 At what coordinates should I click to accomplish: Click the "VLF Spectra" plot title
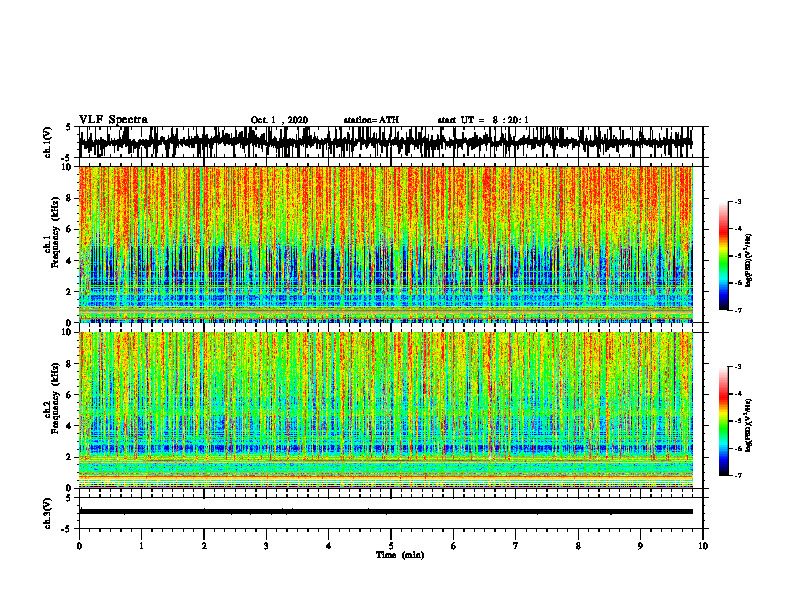pyautogui.click(x=113, y=119)
